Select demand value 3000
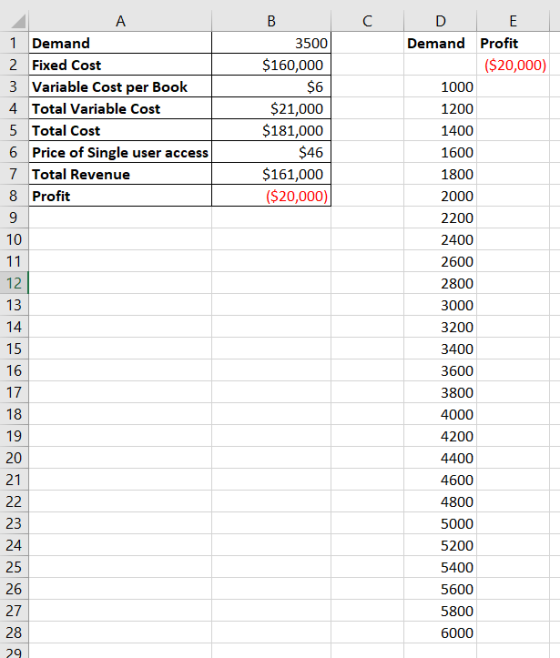 click(x=440, y=305)
